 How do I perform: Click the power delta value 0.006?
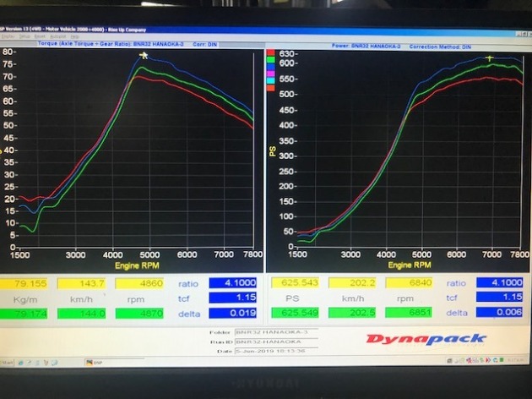(x=499, y=313)
